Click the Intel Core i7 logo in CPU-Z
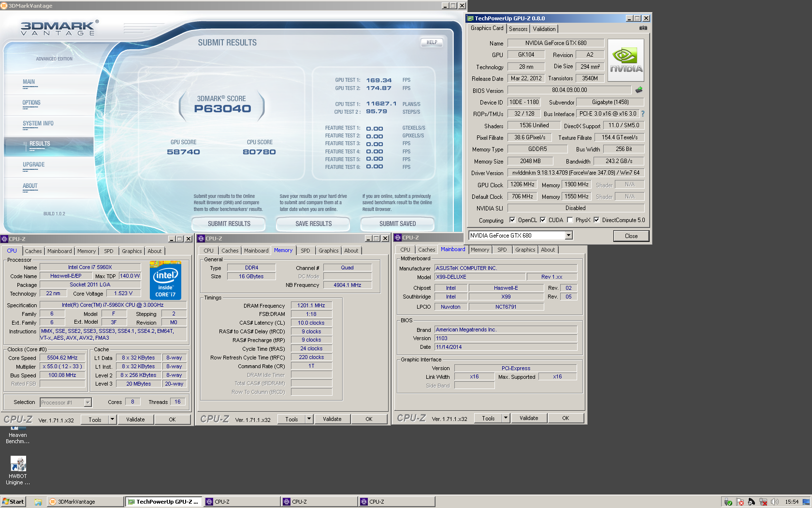This screenshot has height=508, width=812. 165,280
